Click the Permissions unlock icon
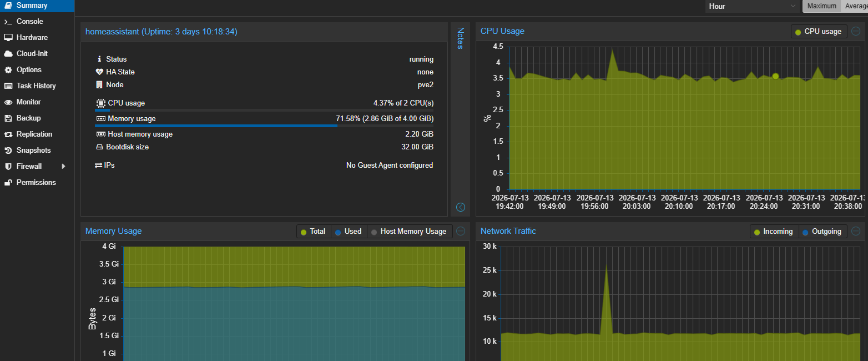Image resolution: width=868 pixels, height=361 pixels. (x=8, y=183)
